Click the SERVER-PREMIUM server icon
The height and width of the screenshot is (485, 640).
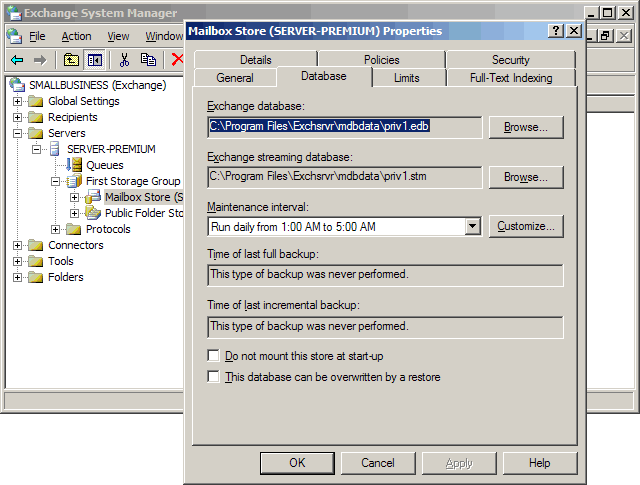pos(54,149)
